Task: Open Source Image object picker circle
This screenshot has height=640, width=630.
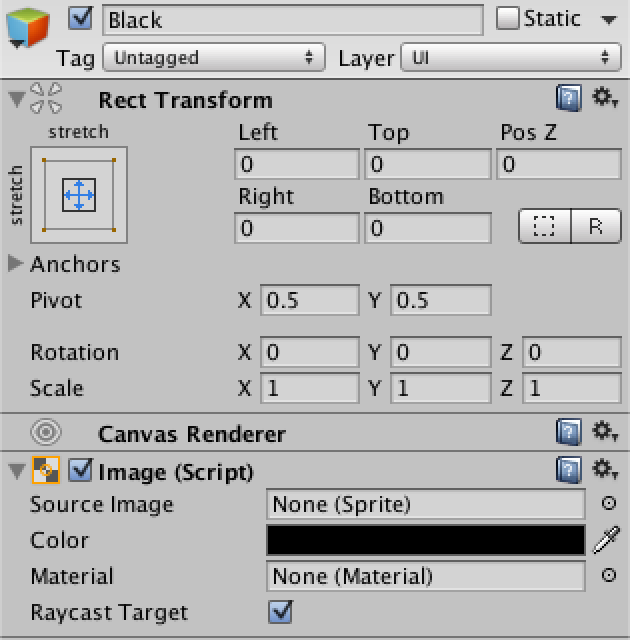Action: [609, 503]
